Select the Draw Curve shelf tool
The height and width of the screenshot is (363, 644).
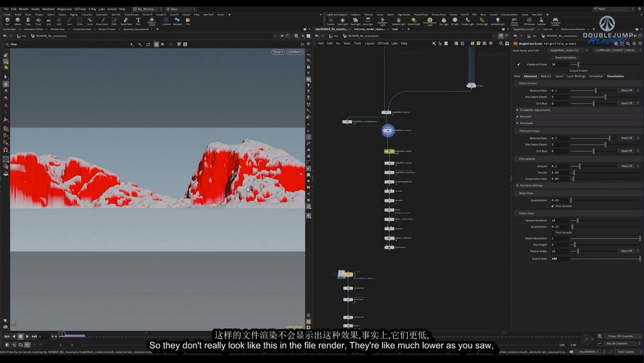102,21
